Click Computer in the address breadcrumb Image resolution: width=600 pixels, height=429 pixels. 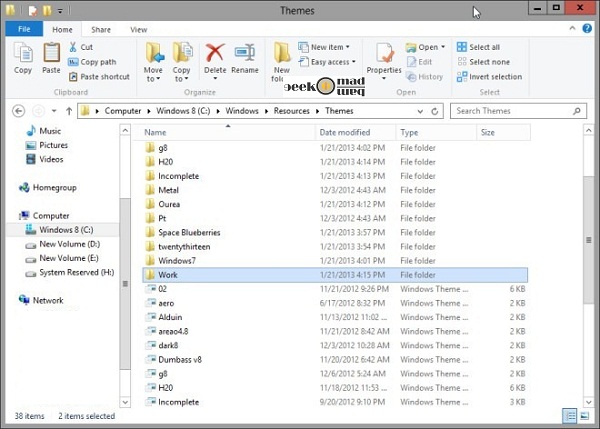tap(123, 111)
